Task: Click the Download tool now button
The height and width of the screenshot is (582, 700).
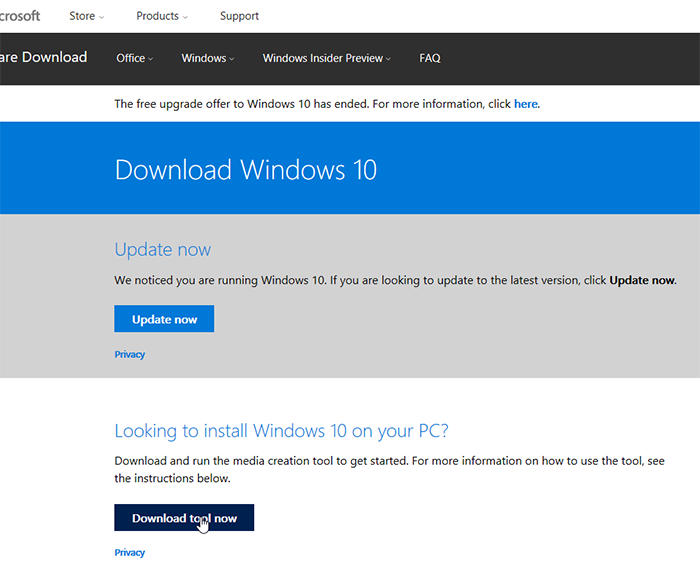Action: pos(184,518)
